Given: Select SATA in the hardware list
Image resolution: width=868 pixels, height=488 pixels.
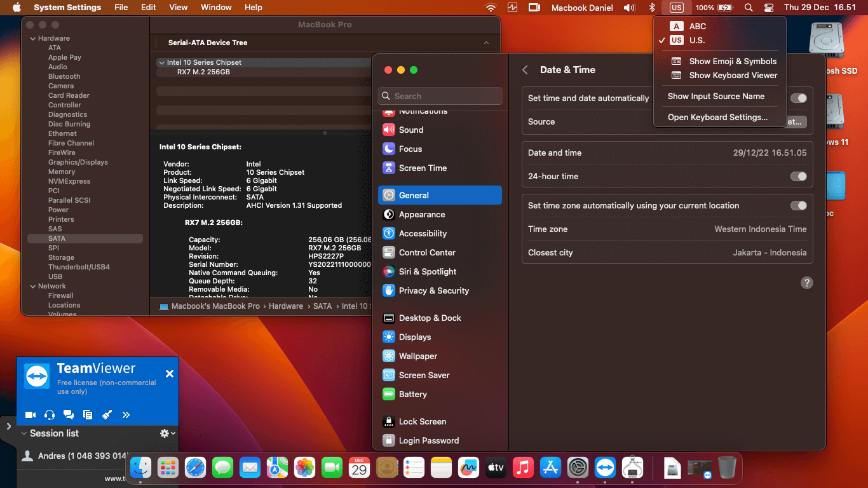Looking at the screenshot, I should point(85,238).
